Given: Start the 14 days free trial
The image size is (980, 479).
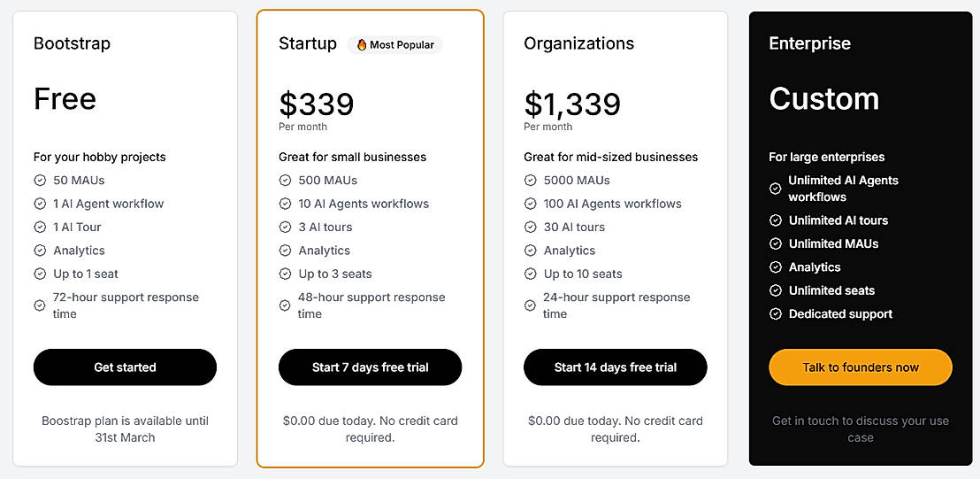Looking at the screenshot, I should 615,367.
